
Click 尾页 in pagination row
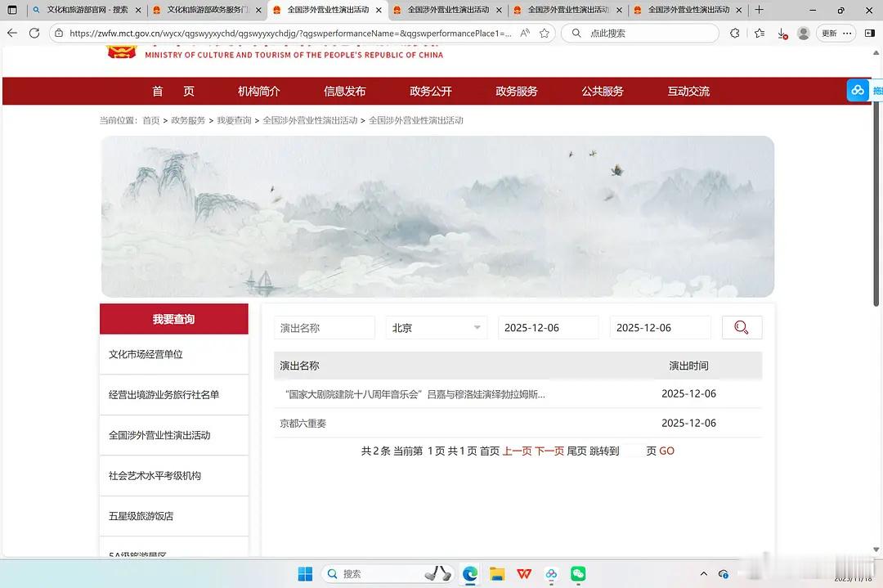576,451
